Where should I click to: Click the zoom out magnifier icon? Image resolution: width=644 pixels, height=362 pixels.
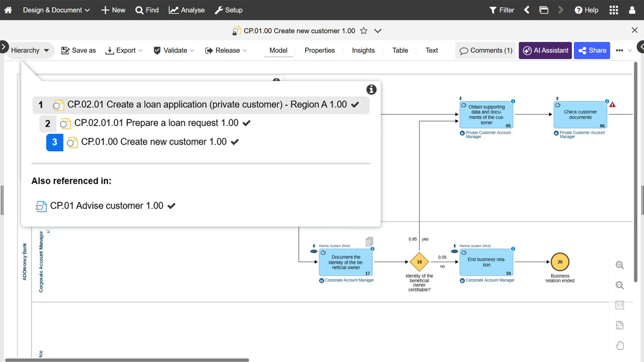[x=620, y=285]
